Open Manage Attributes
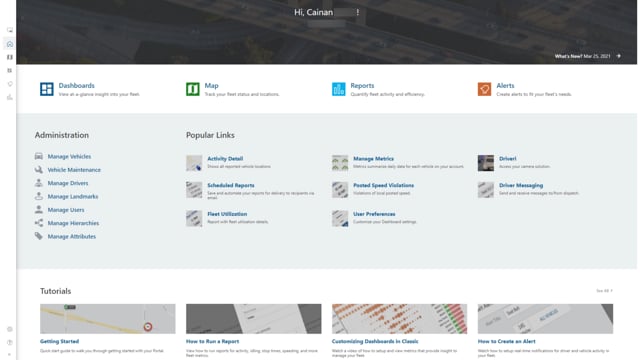Viewport: 640px width, 360px height. (71, 236)
